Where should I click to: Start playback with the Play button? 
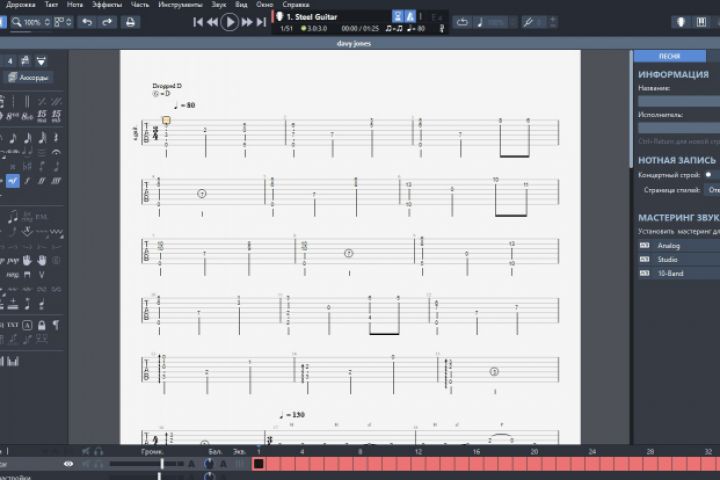click(x=230, y=22)
